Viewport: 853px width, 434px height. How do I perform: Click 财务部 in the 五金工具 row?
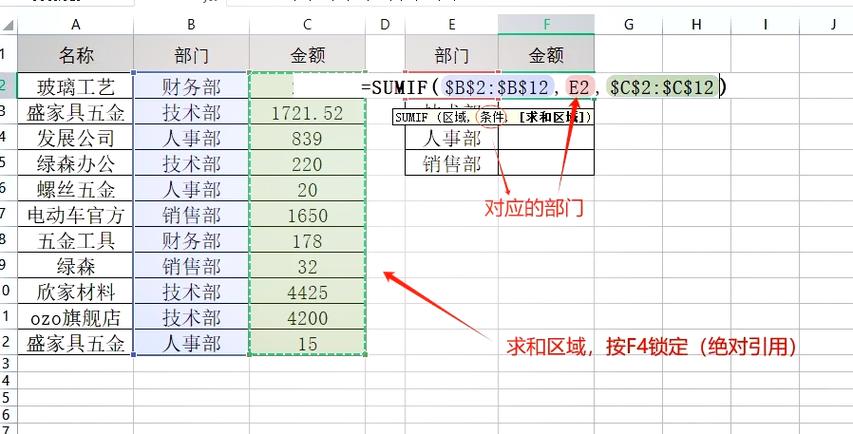tap(191, 240)
